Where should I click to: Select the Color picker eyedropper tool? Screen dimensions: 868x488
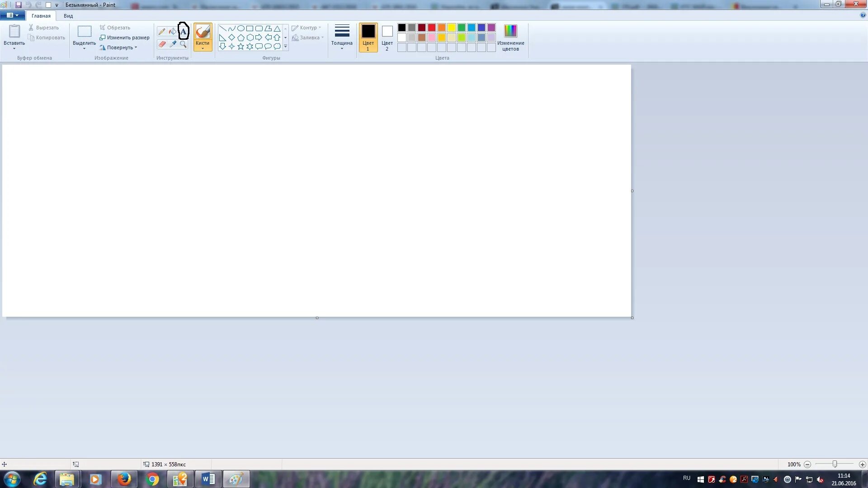click(x=172, y=44)
